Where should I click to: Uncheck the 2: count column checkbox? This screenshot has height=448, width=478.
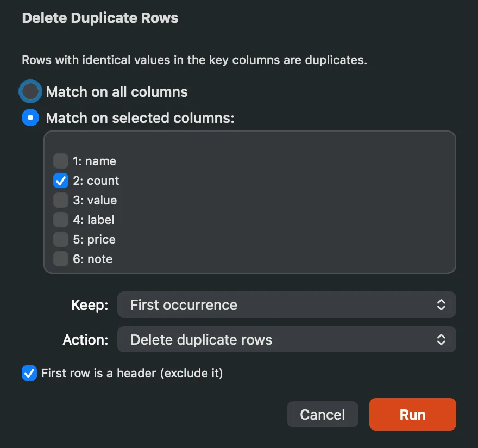[61, 181]
